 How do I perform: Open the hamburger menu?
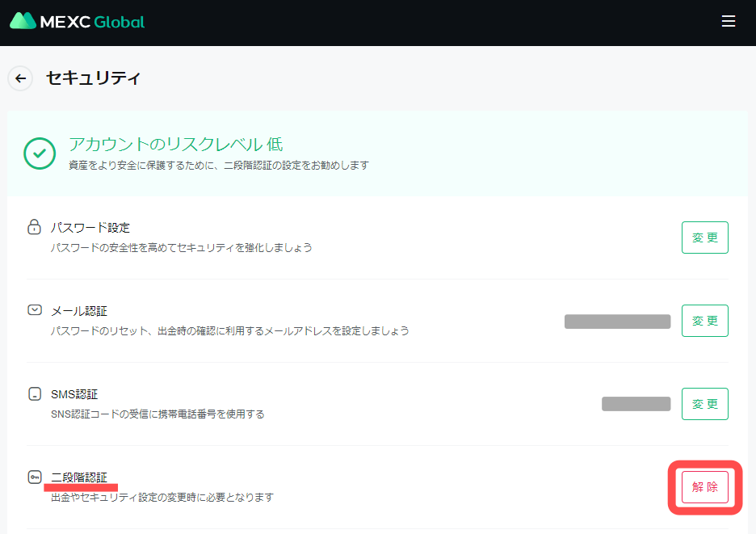tap(728, 21)
